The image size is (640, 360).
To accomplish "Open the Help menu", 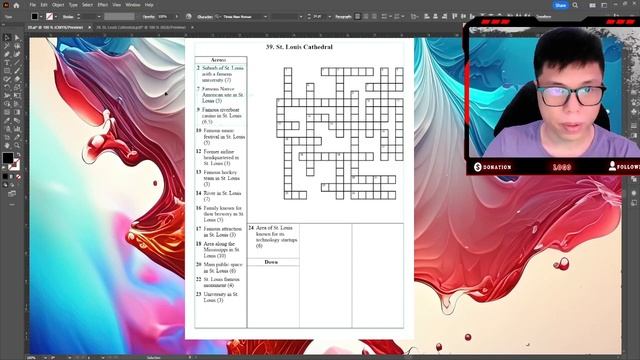I will (149, 5).
